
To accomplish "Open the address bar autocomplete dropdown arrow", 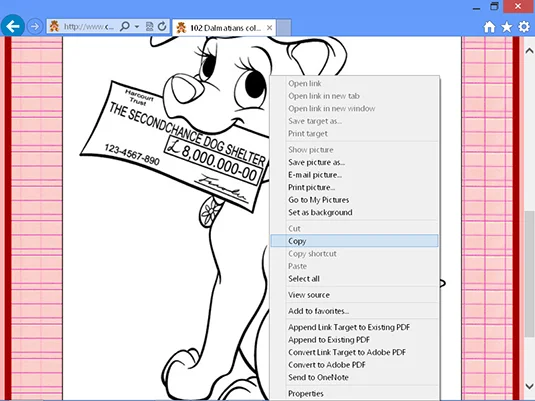I will 137,27.
